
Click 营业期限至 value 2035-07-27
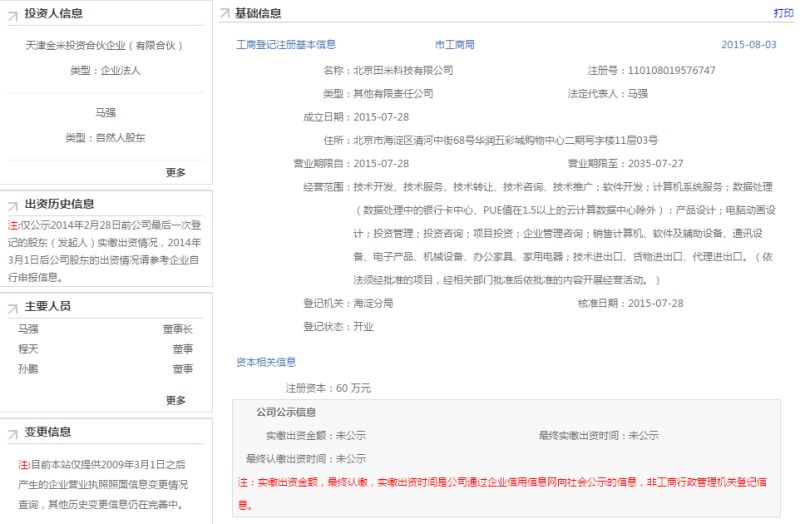coord(655,164)
